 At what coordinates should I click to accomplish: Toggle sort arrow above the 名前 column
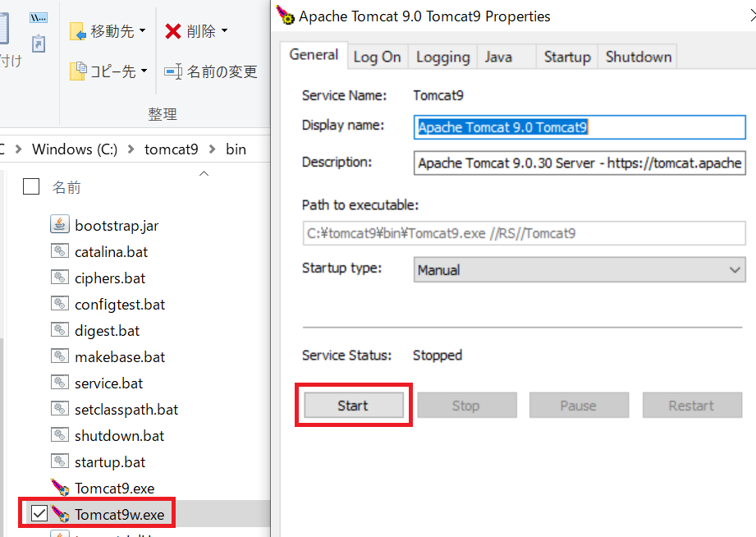point(204,173)
